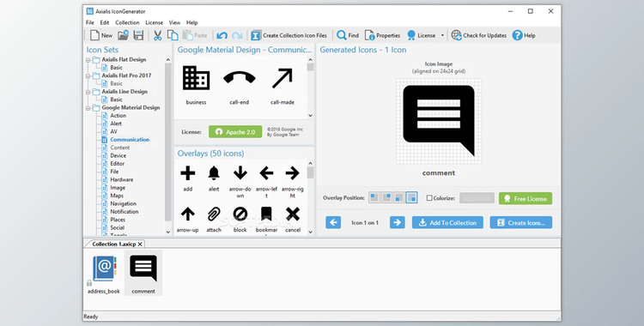The width and height of the screenshot is (644, 326).
Task: Select the Action icon set
Action: (118, 116)
